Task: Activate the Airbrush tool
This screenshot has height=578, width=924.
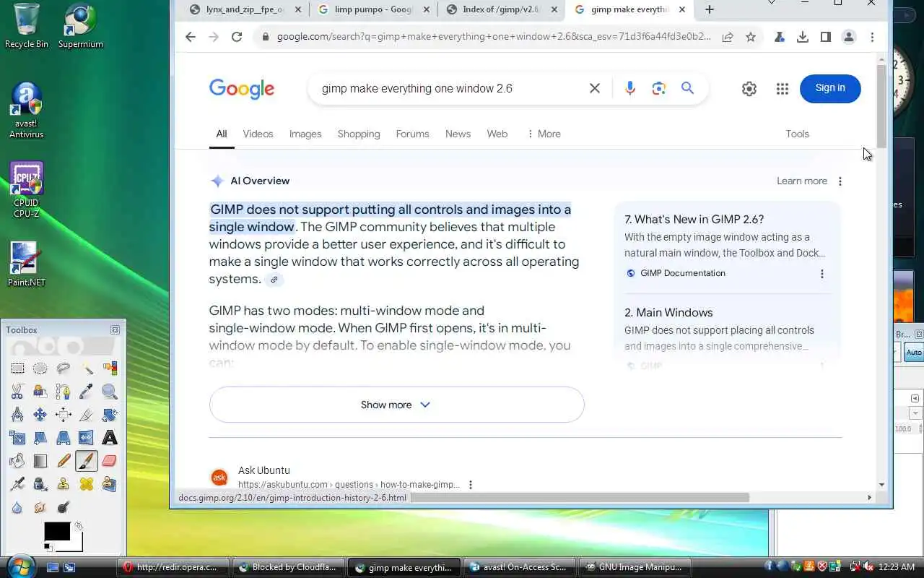Action: 17,484
